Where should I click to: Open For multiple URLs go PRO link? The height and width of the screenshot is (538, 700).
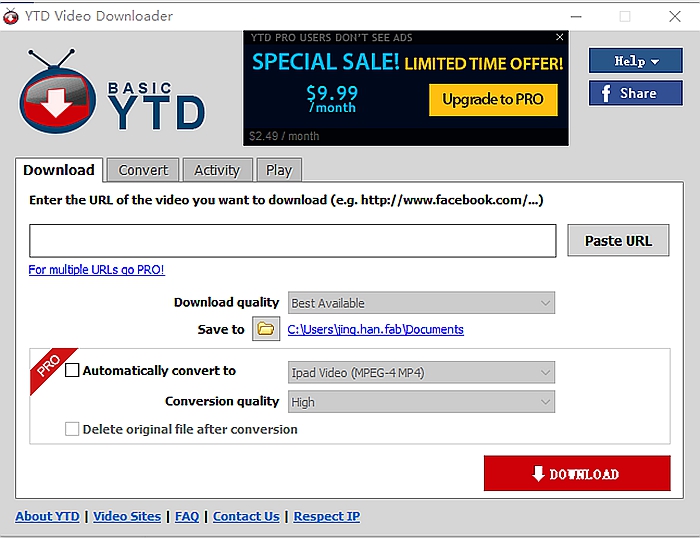[96, 270]
